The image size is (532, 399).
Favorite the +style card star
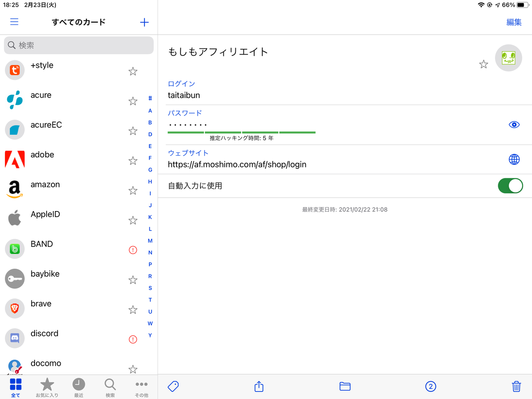click(x=133, y=71)
